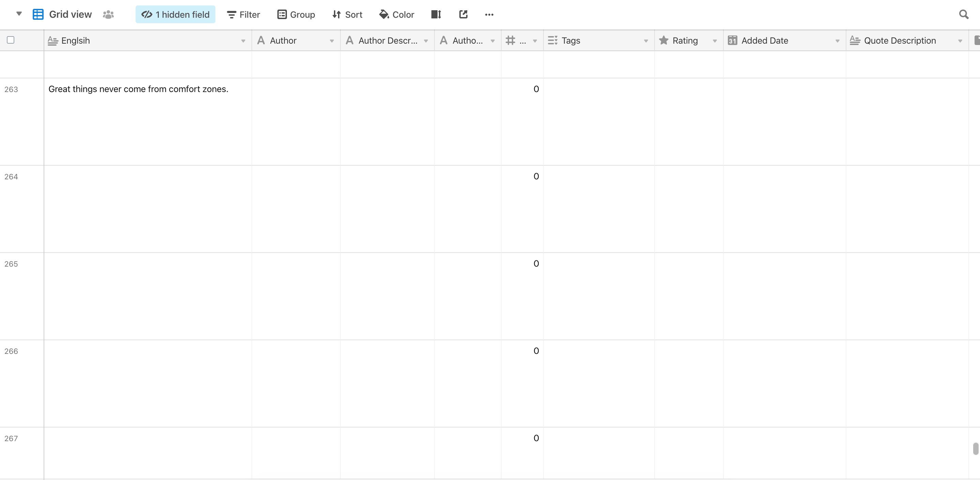
Task: Click the Tags multi-select field icon
Action: 552,40
